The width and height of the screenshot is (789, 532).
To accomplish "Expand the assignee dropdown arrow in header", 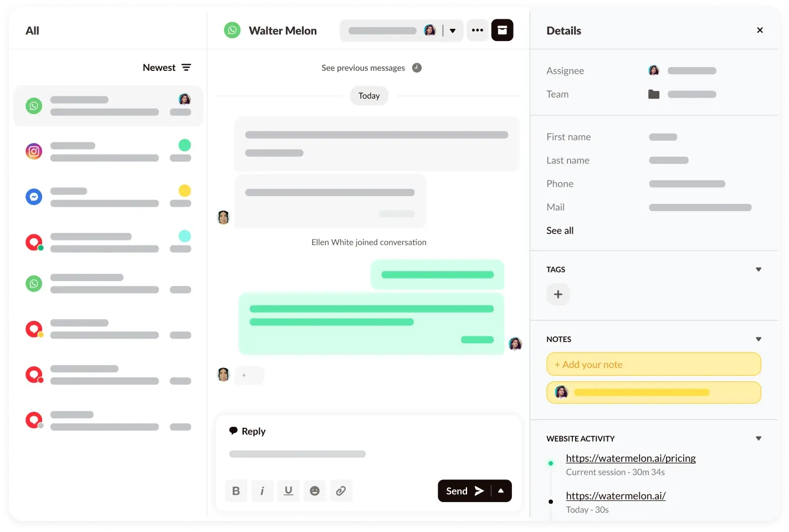I will (453, 30).
